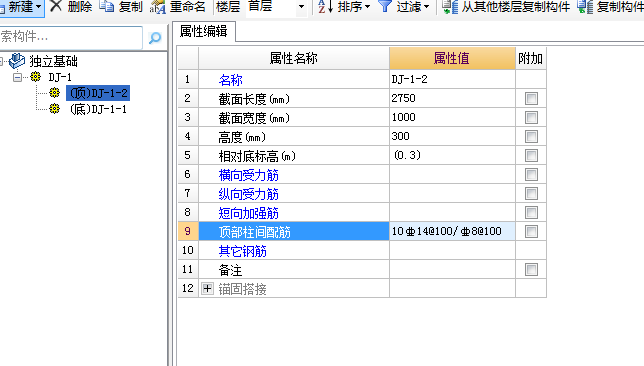
Task: Click the (0.3) bottom elevation value
Action: point(452,155)
